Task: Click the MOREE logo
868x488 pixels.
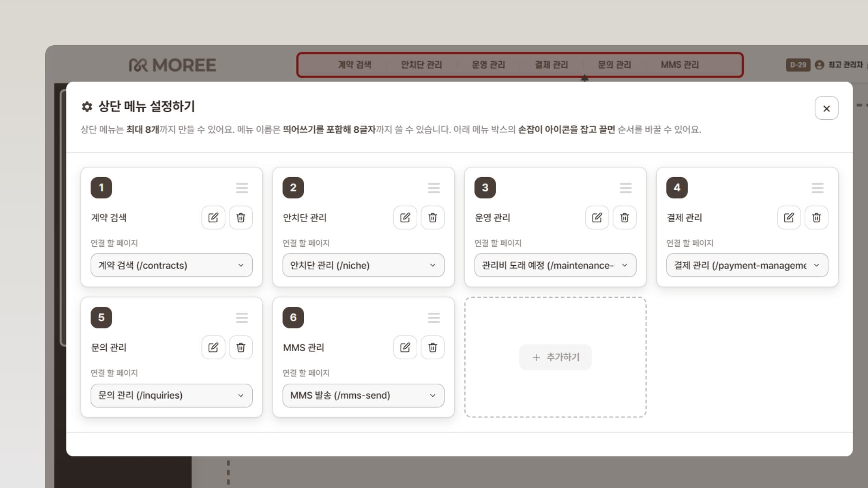Action: click(173, 65)
